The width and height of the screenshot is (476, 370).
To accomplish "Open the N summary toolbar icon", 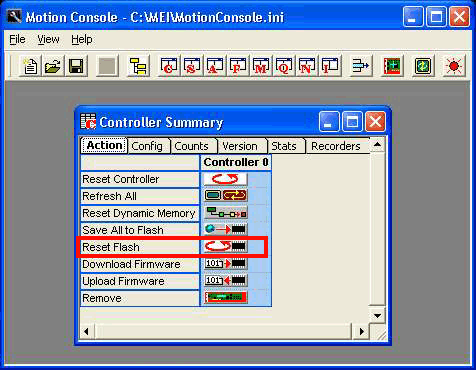I will click(x=307, y=65).
